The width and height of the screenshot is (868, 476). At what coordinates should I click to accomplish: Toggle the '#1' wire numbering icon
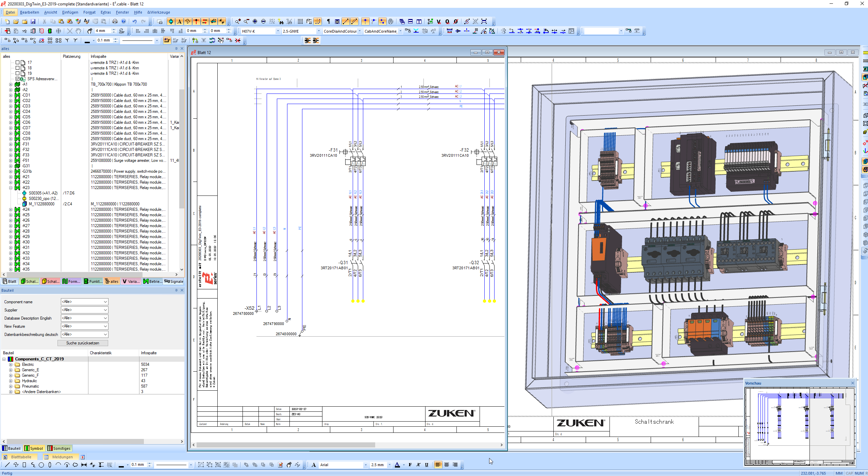point(167,40)
